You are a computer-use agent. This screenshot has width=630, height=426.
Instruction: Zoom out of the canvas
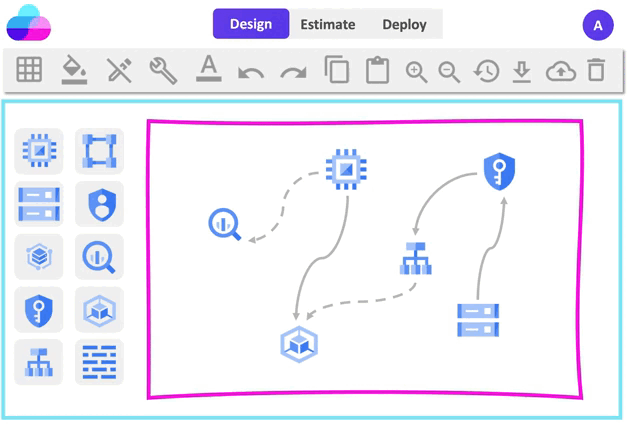point(449,72)
